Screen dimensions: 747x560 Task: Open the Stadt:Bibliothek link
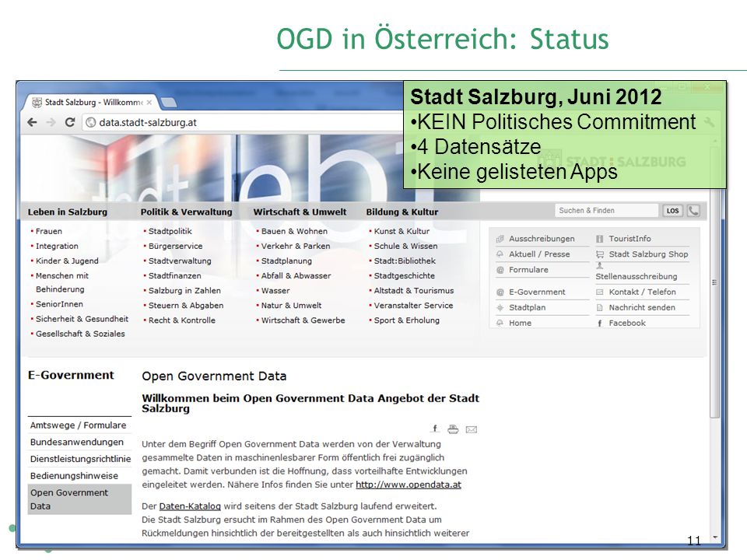tap(405, 261)
